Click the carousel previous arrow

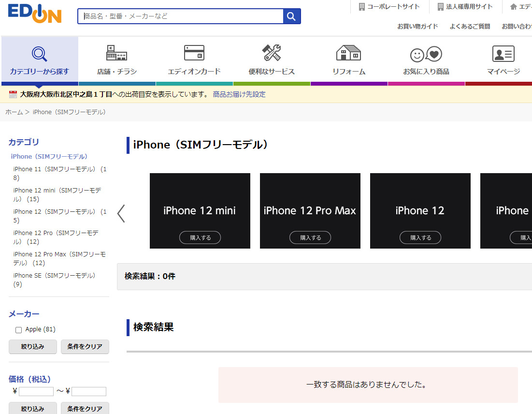click(121, 213)
